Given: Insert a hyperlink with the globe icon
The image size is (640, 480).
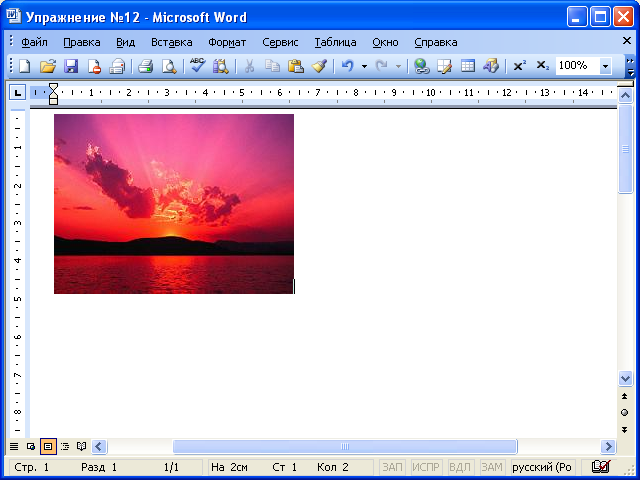Looking at the screenshot, I should (421, 66).
